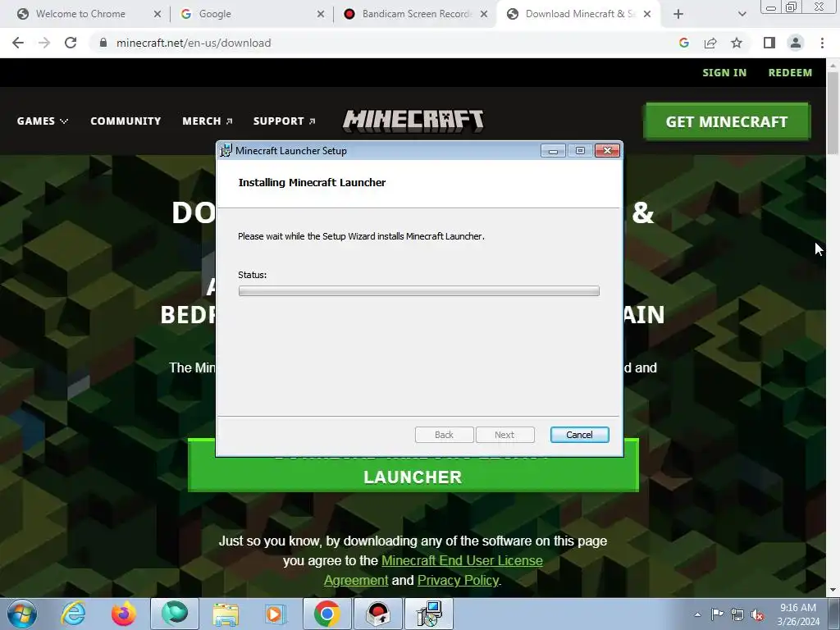Click the REDEEM link
840x630 pixels.
point(790,73)
